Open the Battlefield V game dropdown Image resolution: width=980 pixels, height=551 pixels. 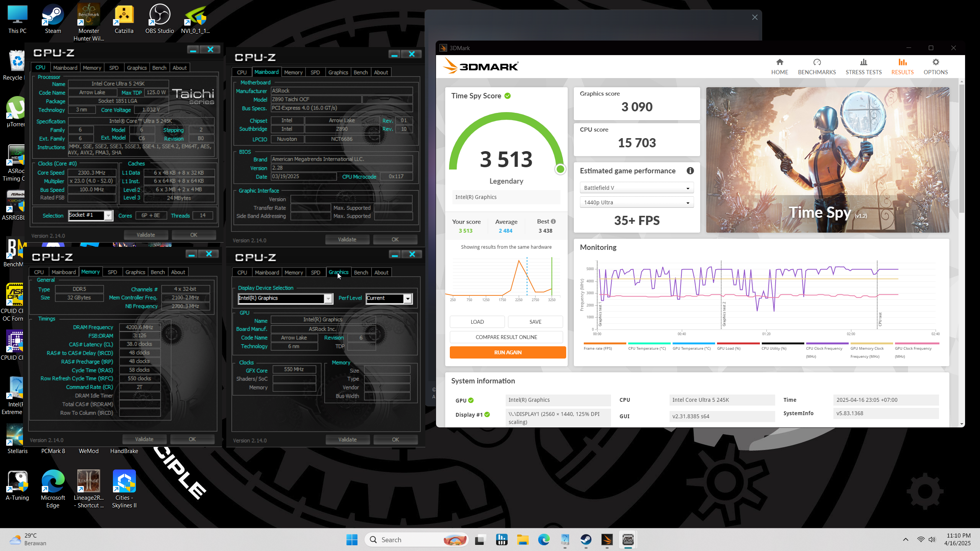637,188
